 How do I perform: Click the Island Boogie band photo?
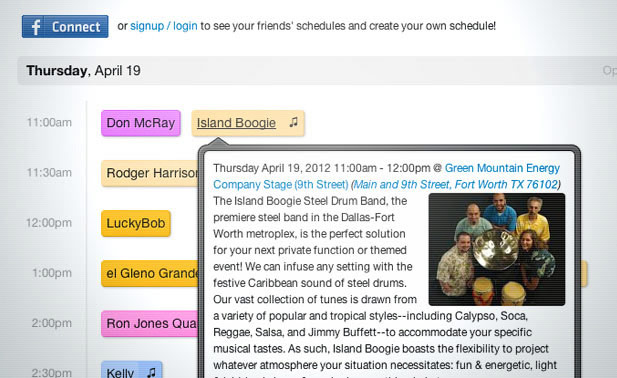[497, 249]
